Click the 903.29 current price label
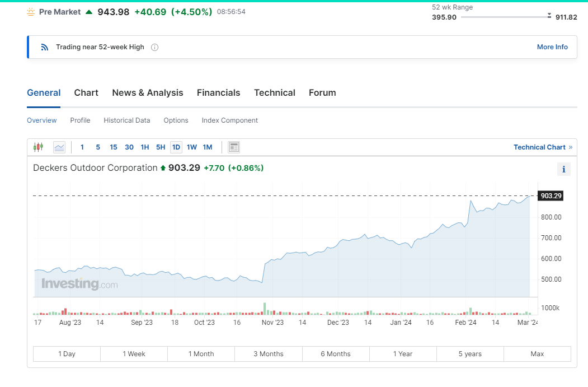The width and height of the screenshot is (588, 387). pos(551,196)
